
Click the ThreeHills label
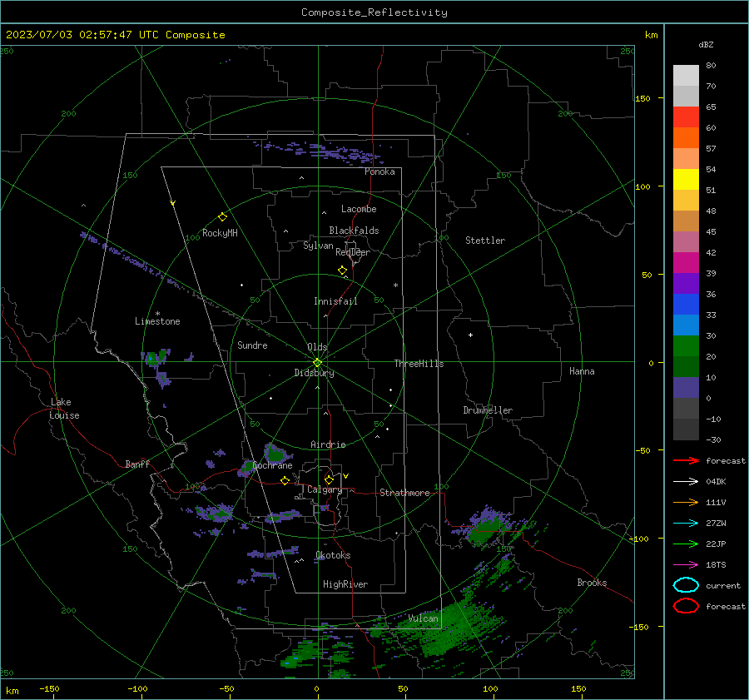419,364
